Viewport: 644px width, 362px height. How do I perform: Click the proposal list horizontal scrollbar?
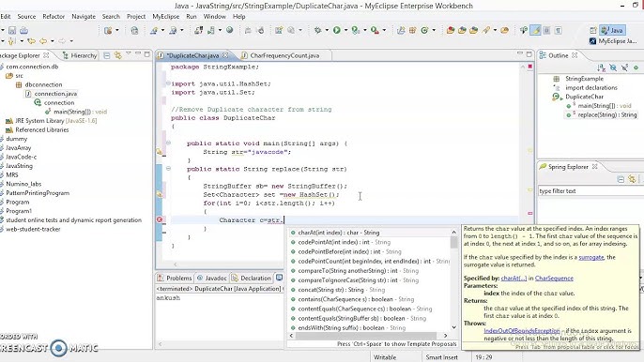[x=368, y=336]
